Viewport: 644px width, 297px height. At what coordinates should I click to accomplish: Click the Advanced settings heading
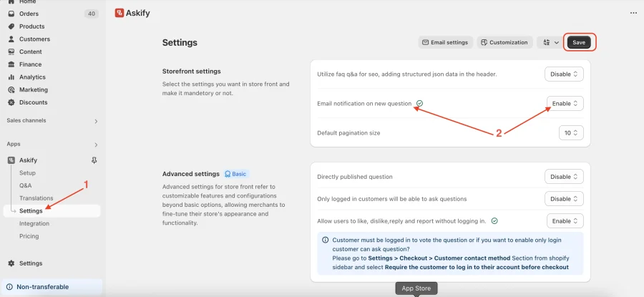[191, 174]
